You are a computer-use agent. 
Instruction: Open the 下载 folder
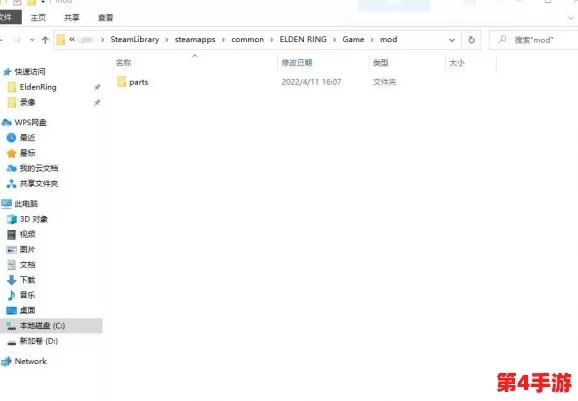point(27,280)
